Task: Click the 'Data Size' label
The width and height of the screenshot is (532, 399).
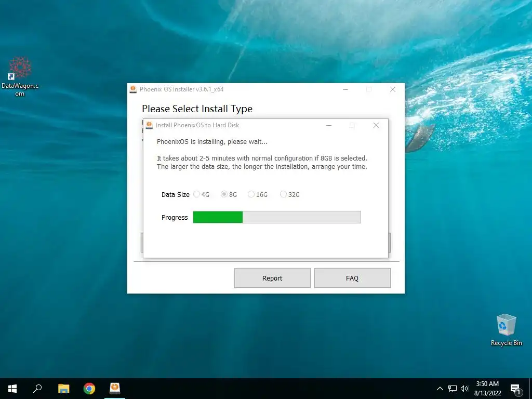Action: [176, 195]
